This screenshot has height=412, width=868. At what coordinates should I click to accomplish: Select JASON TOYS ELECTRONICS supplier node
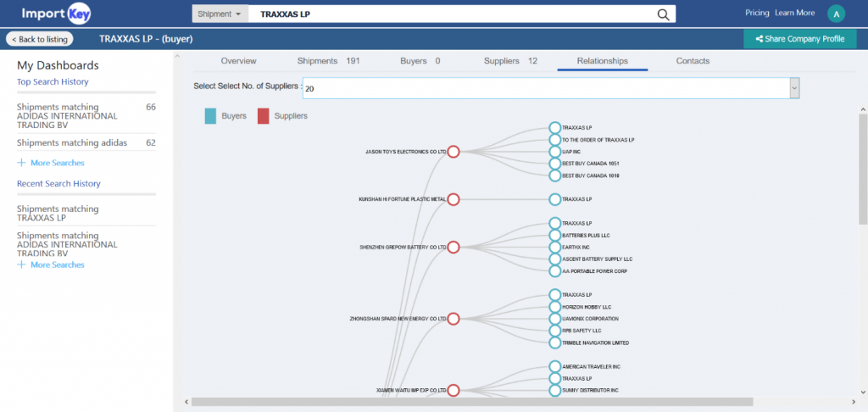(x=453, y=152)
